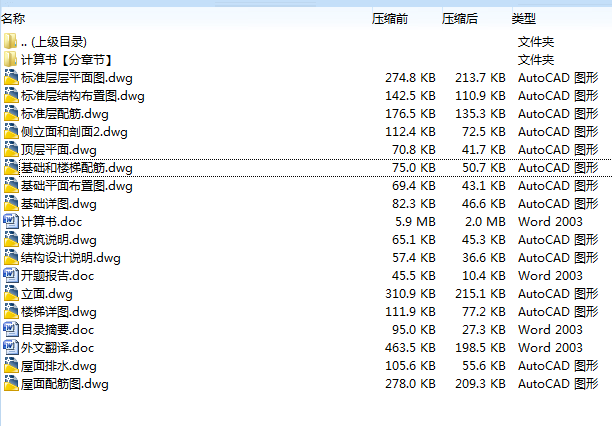Click file name 结构设计说明.dwg
This screenshot has height=426, width=612.
(x=71, y=258)
